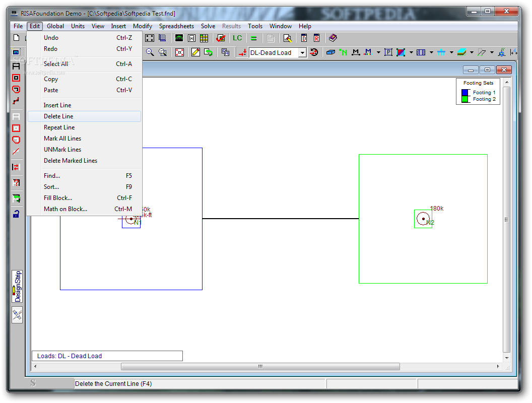The height and width of the screenshot is (403, 532).
Task: Click the red swap arrows invert selection icon
Action: click(16, 167)
